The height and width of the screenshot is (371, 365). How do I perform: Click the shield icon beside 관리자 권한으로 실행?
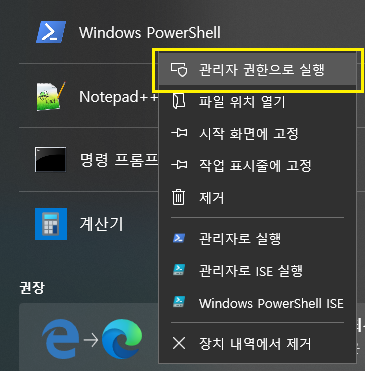pos(179,70)
